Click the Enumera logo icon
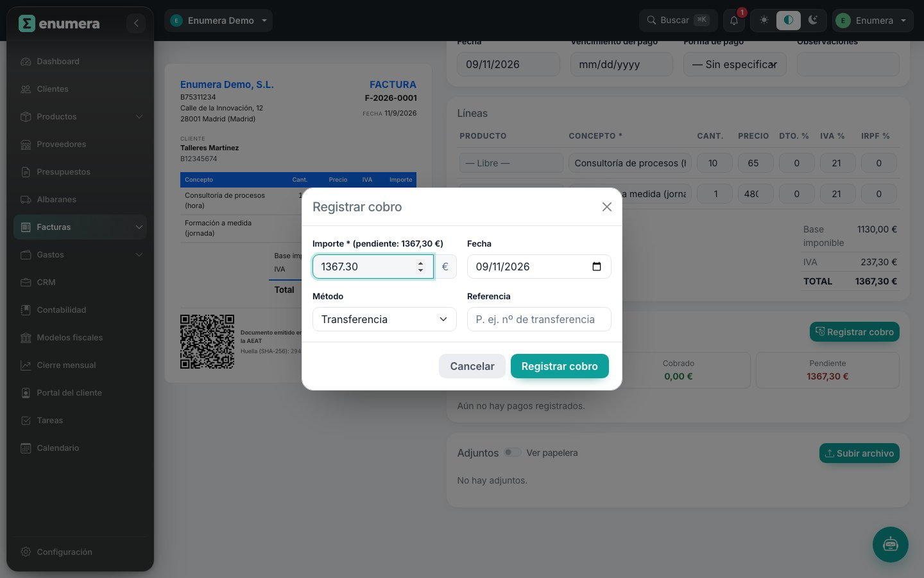 click(26, 24)
